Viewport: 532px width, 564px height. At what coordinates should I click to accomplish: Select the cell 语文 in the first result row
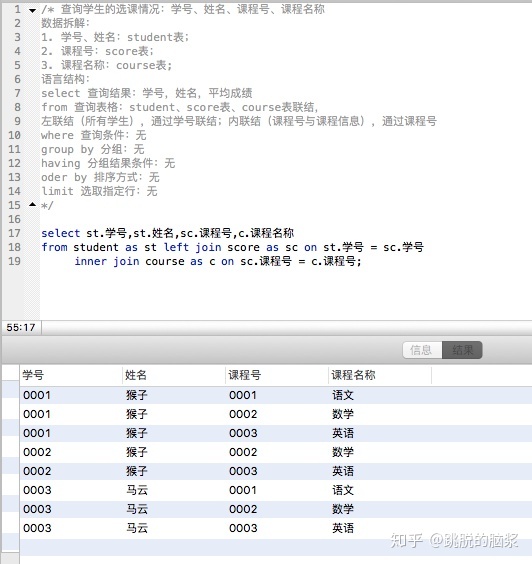coord(343,395)
